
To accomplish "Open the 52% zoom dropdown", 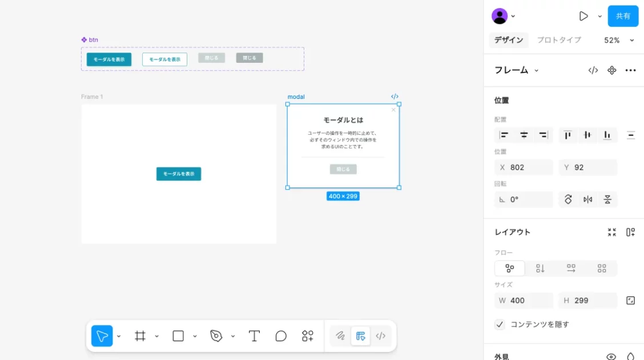I will [619, 40].
